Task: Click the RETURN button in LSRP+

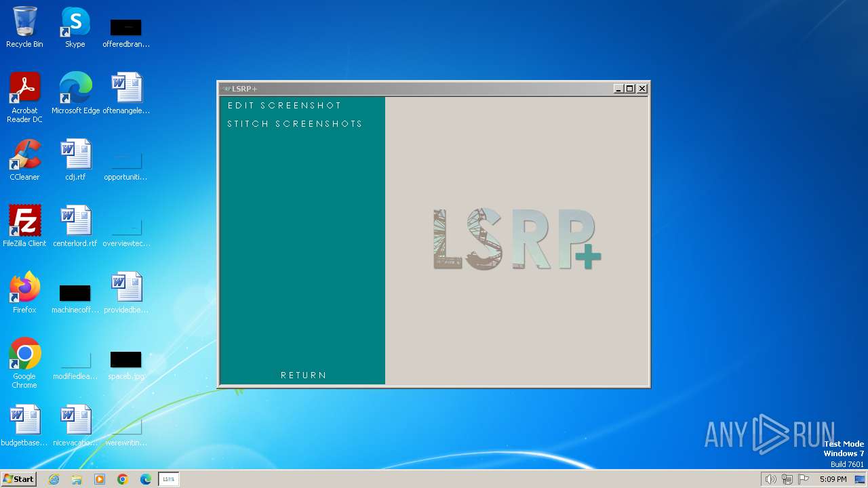Action: coord(304,375)
